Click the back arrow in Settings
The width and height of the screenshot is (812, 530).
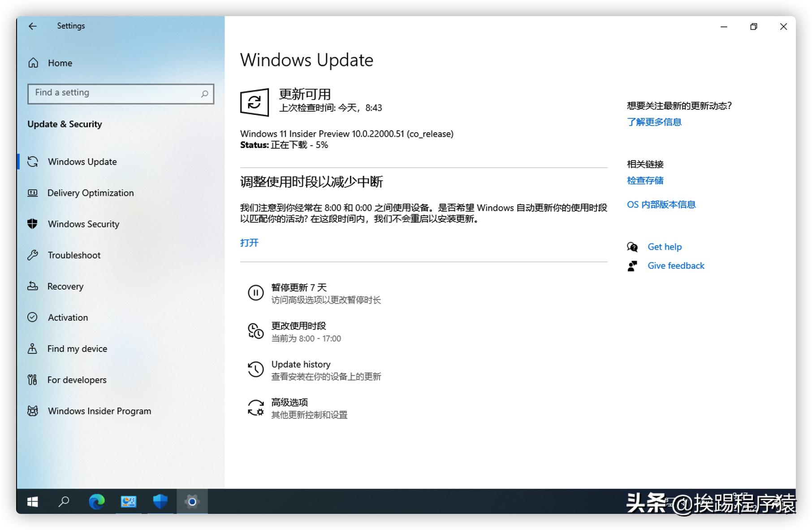33,26
